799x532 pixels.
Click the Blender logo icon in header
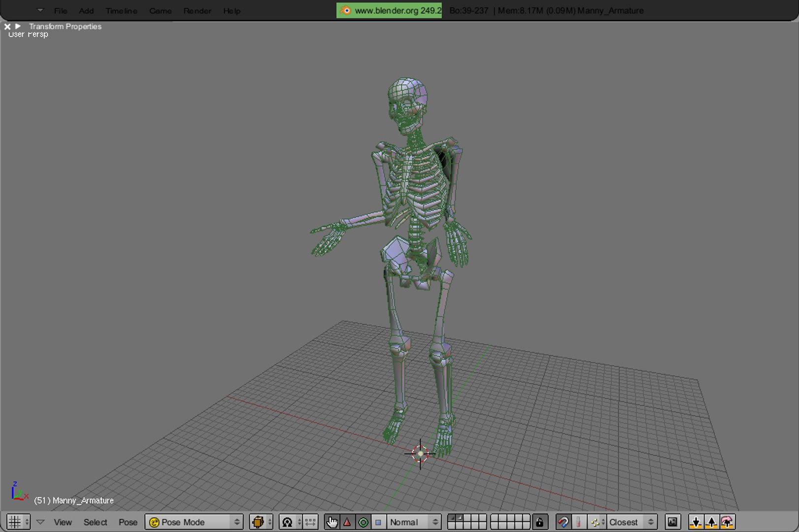tap(346, 10)
